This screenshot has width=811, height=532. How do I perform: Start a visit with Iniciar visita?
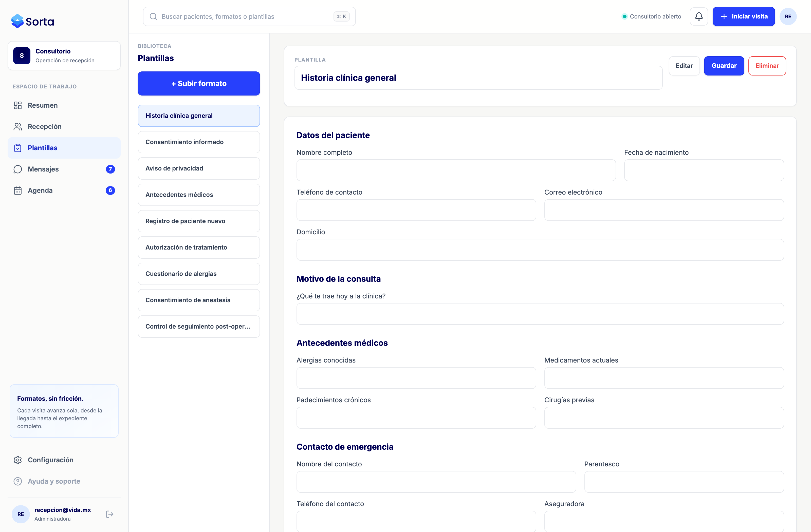pyautogui.click(x=744, y=16)
